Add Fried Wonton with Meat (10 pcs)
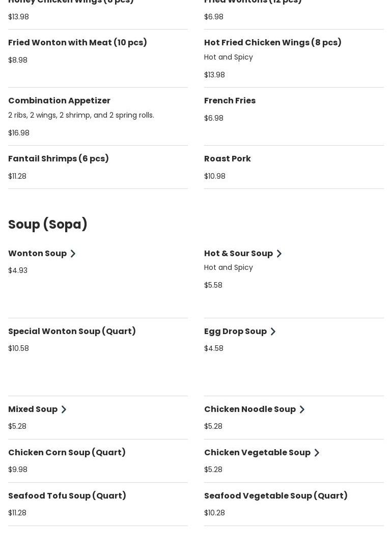392x551 pixels. 77,43
